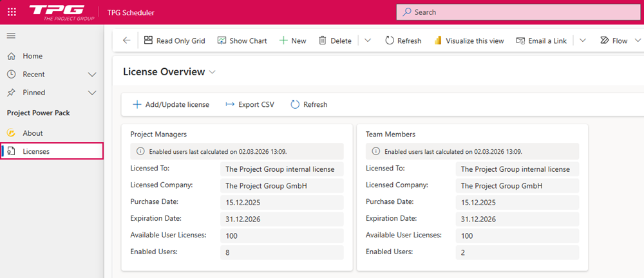The height and width of the screenshot is (278, 644).
Task: Open dropdown next to Email a Link
Action: 582,41
